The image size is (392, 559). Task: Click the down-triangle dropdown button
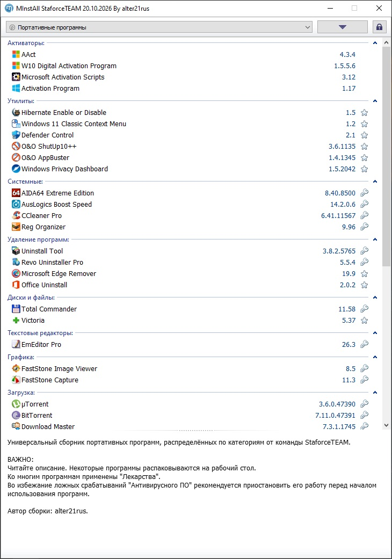pyautogui.click(x=343, y=27)
